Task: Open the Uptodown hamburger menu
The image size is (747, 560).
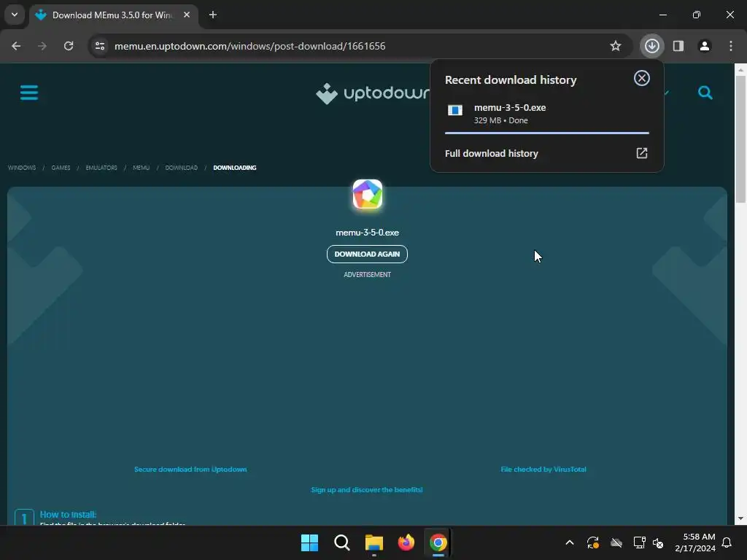Action: [x=29, y=93]
